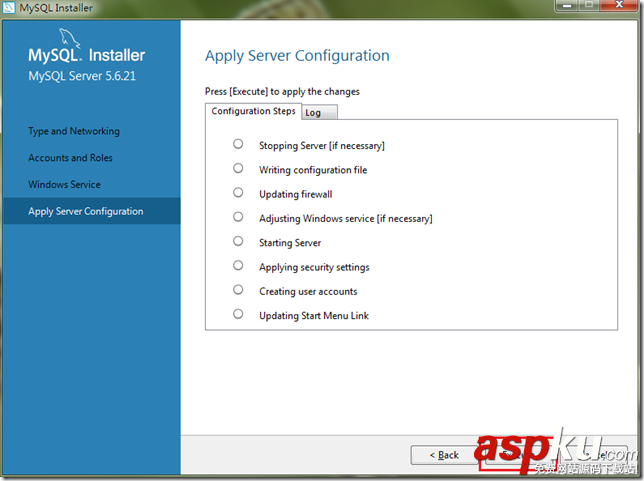Select the Creating user accounts step indicator
644x481 pixels.
pyautogui.click(x=238, y=290)
